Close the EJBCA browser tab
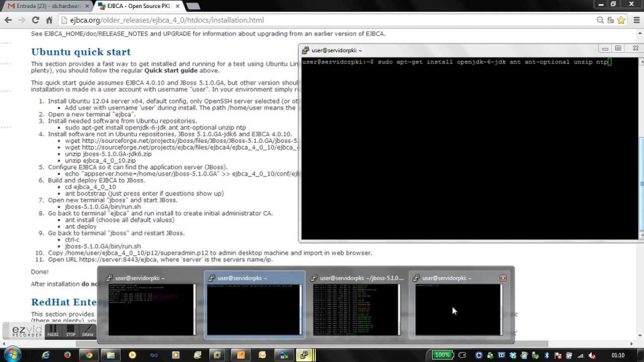This screenshot has width=644, height=362. (177, 6)
